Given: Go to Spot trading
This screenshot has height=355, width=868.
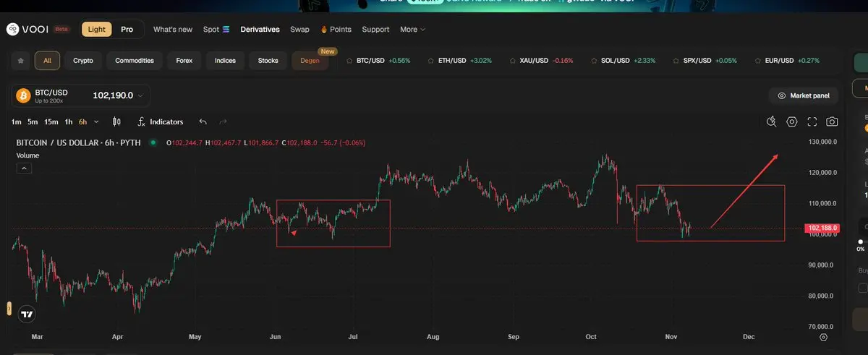Looking at the screenshot, I should 216,30.
